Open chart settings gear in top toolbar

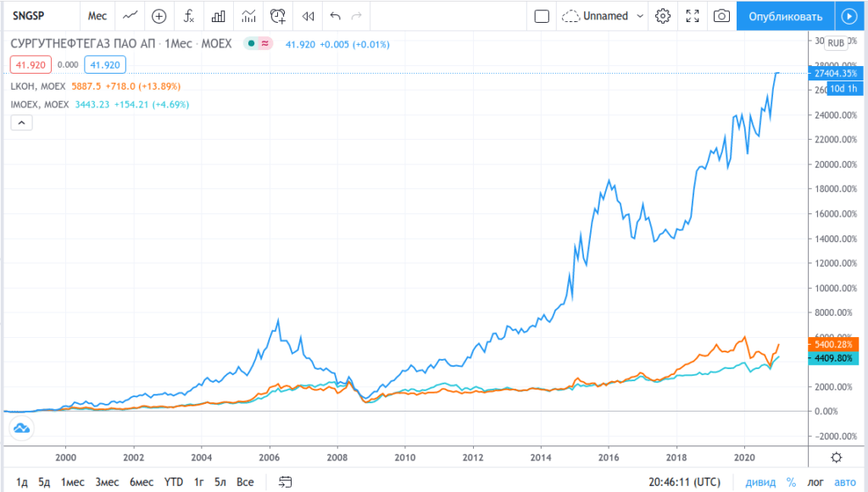[663, 15]
